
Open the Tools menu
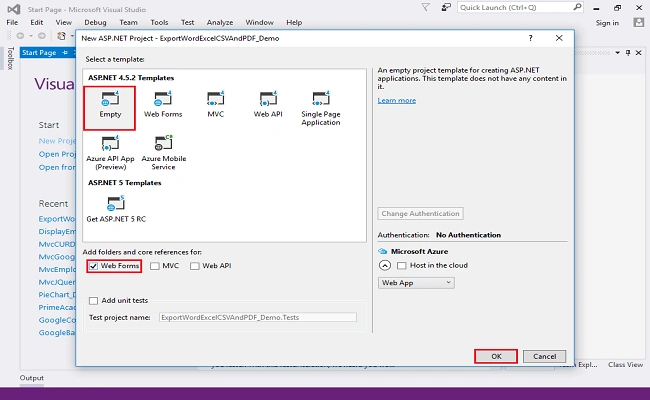(159, 22)
